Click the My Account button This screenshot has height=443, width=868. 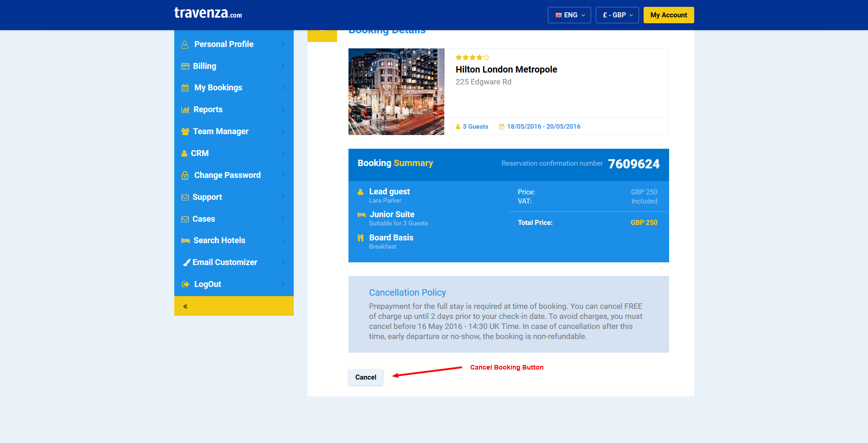(x=669, y=15)
